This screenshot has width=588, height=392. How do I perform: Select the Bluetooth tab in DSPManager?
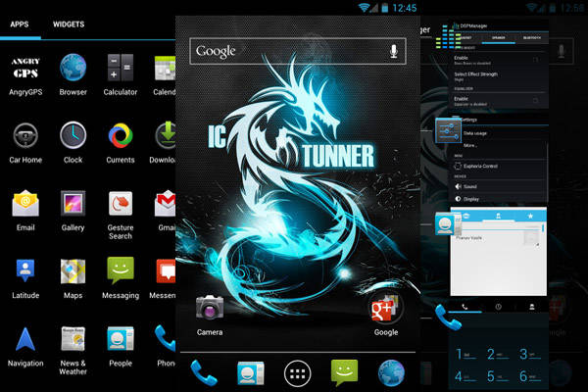click(x=532, y=38)
